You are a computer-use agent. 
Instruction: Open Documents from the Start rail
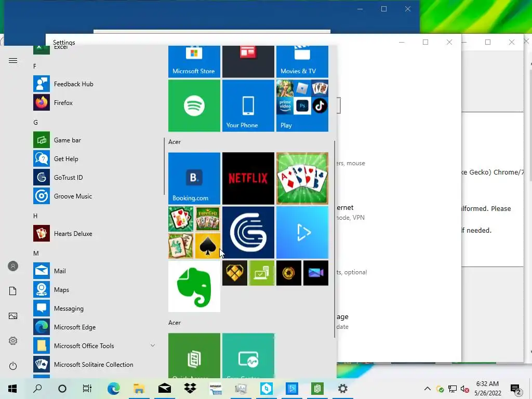pos(13,291)
